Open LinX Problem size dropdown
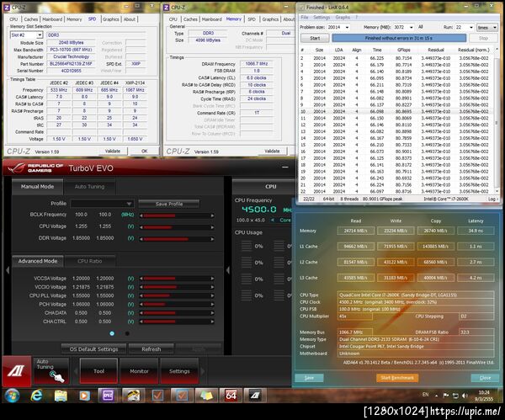 [347, 28]
